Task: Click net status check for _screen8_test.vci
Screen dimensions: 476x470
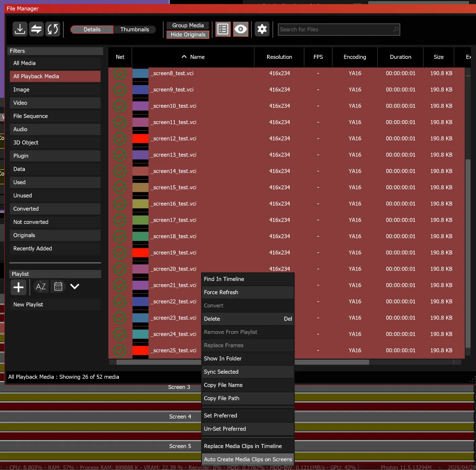Action: [120, 73]
